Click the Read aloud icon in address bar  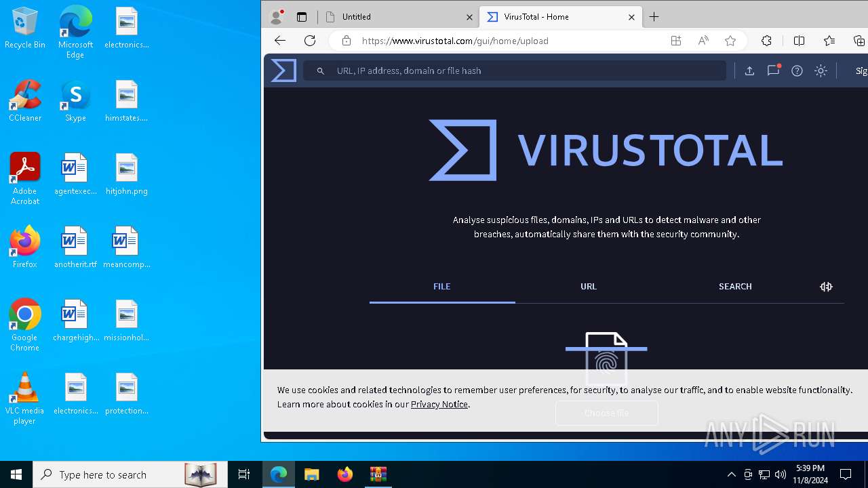[703, 41]
